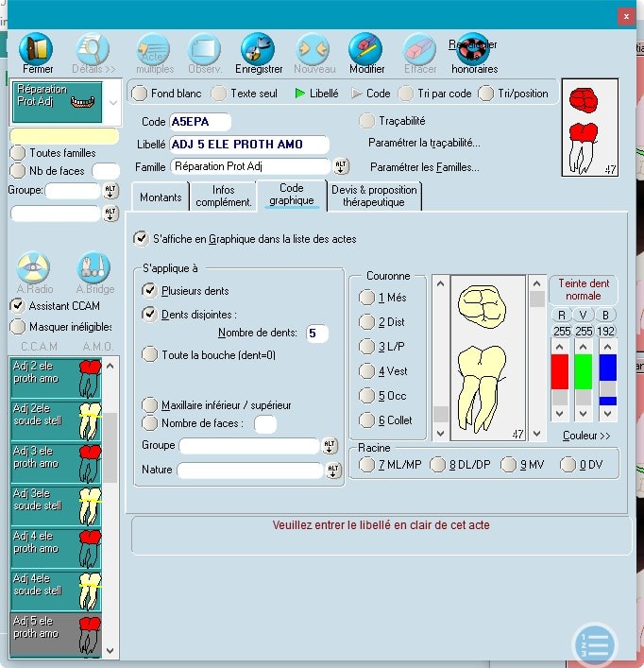This screenshot has height=668, width=644.
Task: Open the Devis & proposition thérapeutique tab
Action: pos(373,196)
